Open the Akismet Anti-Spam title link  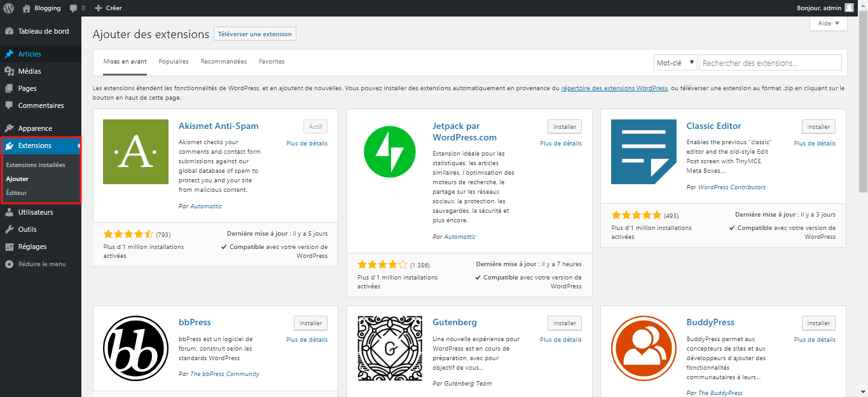219,126
